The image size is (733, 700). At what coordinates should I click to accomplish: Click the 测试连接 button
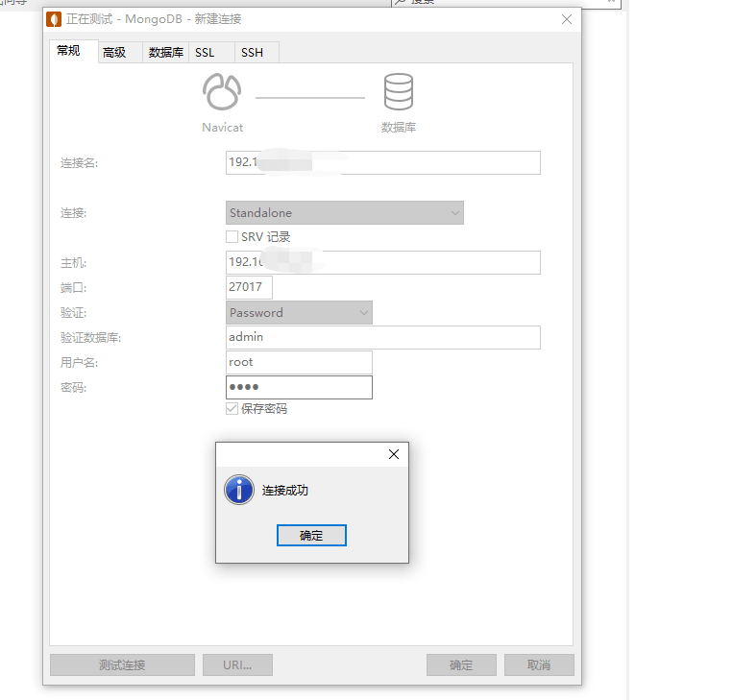122,664
